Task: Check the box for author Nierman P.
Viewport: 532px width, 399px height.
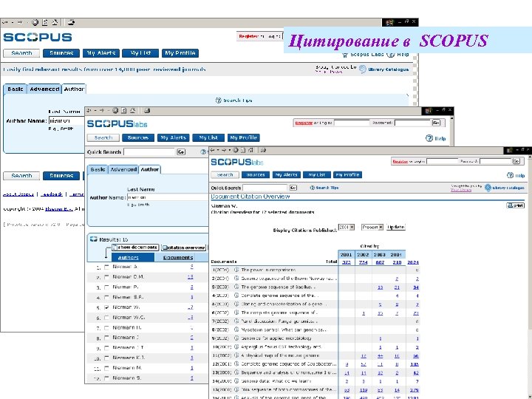Action: point(107,287)
